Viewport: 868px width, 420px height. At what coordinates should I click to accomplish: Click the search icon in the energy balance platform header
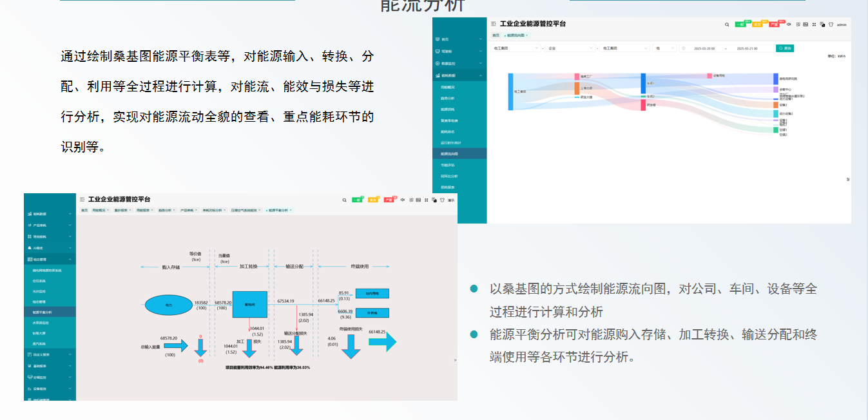tap(344, 200)
